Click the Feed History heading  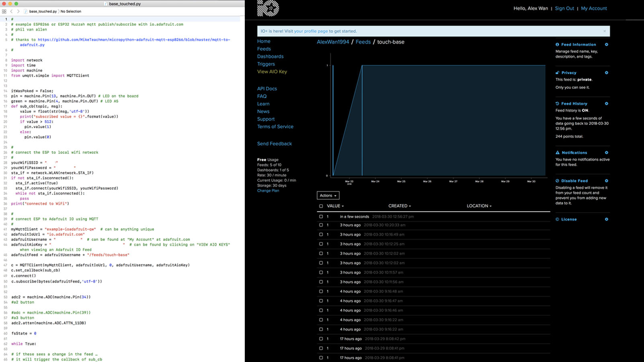pos(574,104)
